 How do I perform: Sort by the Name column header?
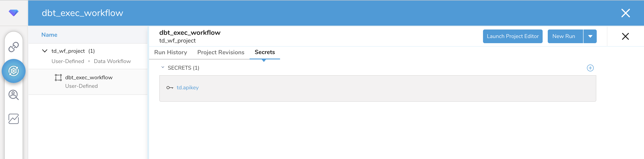point(49,35)
